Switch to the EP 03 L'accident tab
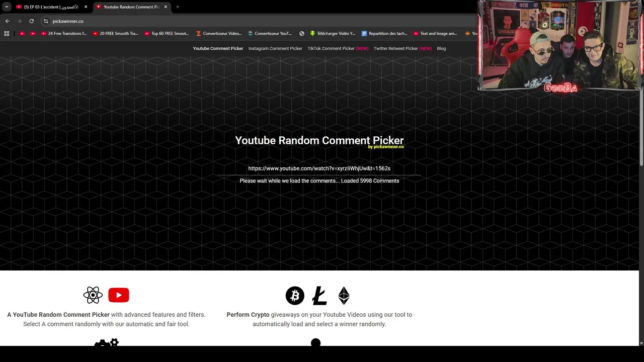The width and height of the screenshot is (644, 362). (x=52, y=7)
